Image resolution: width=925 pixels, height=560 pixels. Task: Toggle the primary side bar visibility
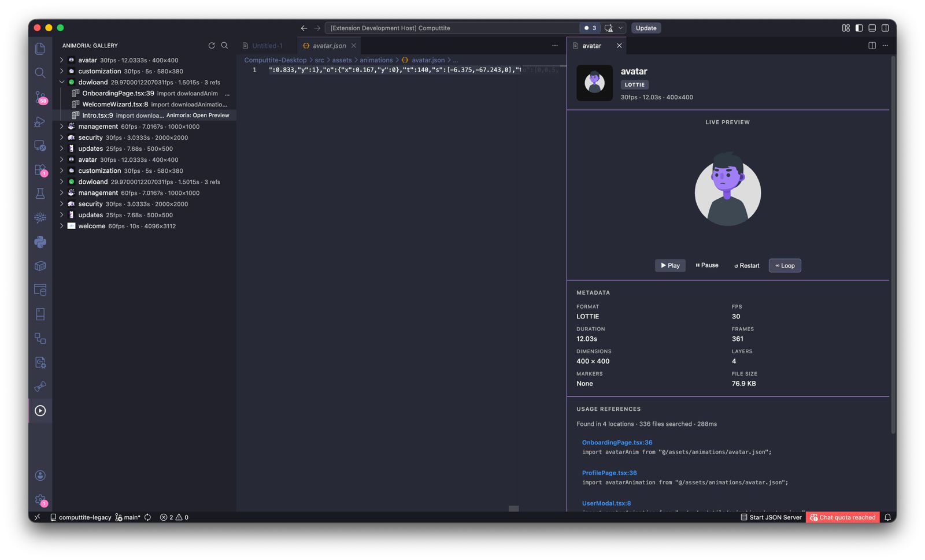(x=859, y=28)
